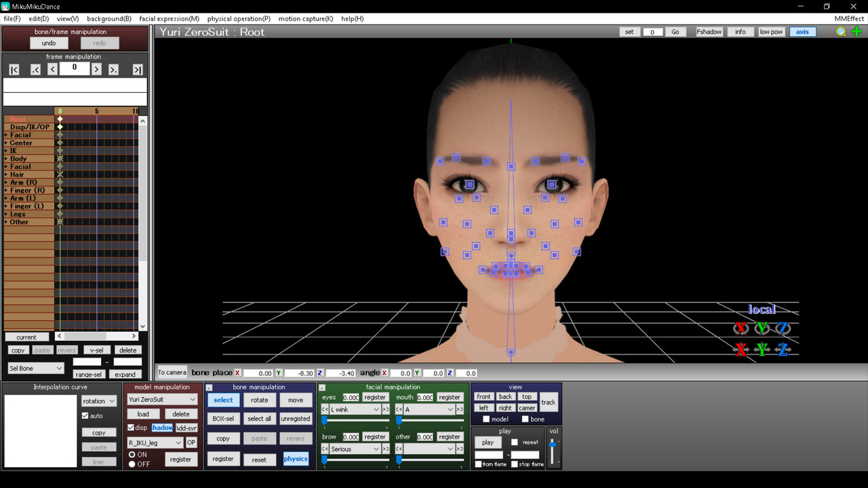
Task: Jump to first frame button
Action: [14, 70]
